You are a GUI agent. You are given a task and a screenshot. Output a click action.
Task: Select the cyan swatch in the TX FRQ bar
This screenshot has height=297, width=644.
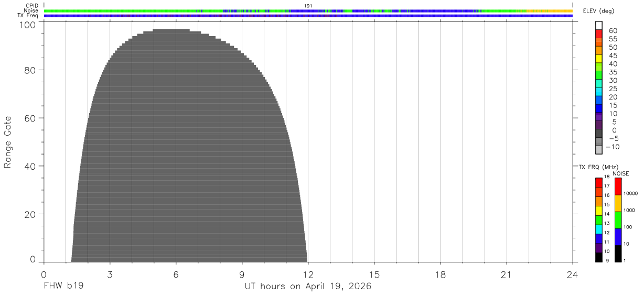tap(599, 229)
